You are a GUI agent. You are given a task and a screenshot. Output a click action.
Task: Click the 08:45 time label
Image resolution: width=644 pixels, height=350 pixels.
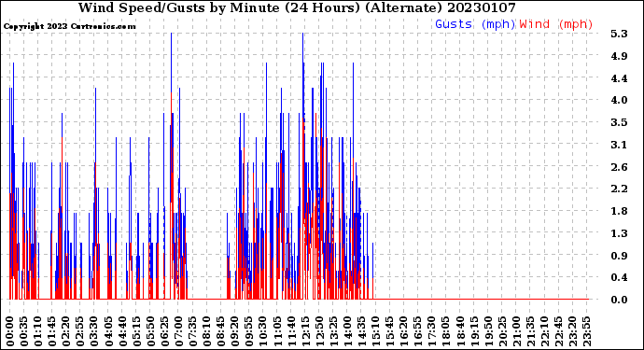(x=221, y=331)
